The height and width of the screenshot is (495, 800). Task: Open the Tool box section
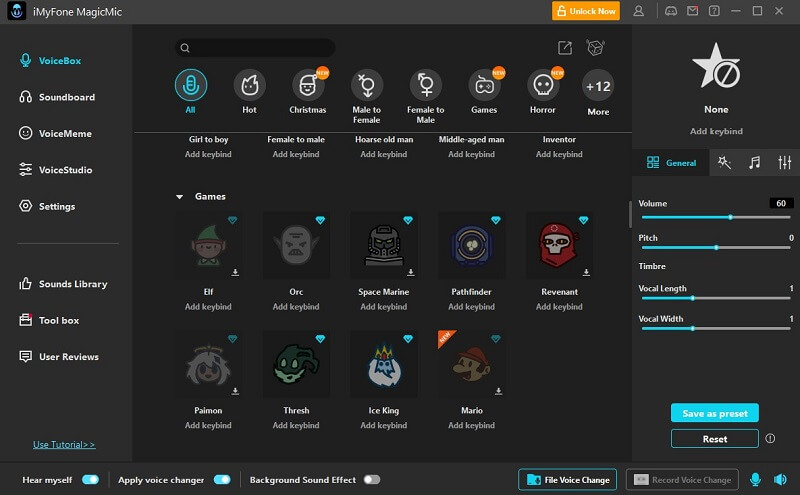pyautogui.click(x=49, y=320)
